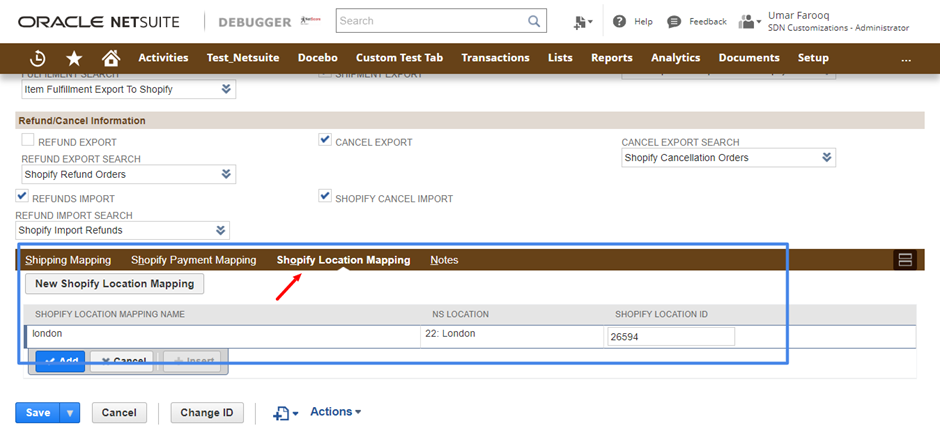Image resolution: width=940 pixels, height=442 pixels.
Task: Uncheck the Cancel Export checkbox
Action: click(x=325, y=140)
